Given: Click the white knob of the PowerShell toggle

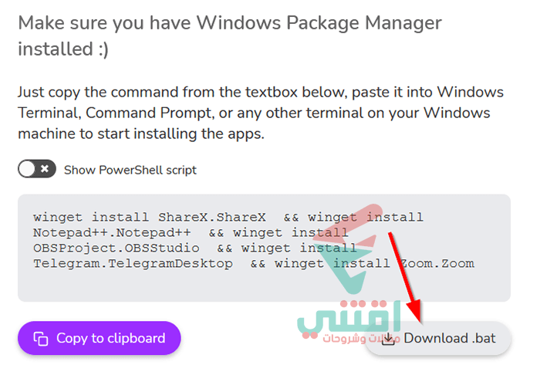Looking at the screenshot, I should click(27, 169).
